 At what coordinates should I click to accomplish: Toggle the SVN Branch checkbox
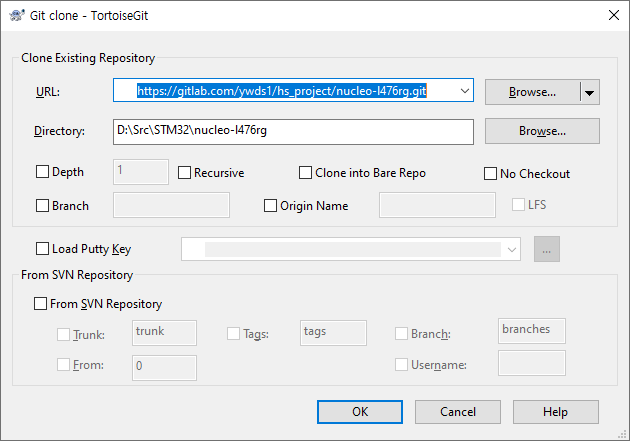pyautogui.click(x=401, y=333)
